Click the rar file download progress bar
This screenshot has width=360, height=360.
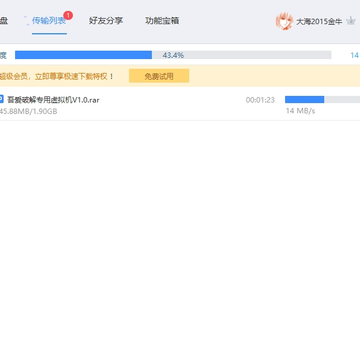click(322, 99)
